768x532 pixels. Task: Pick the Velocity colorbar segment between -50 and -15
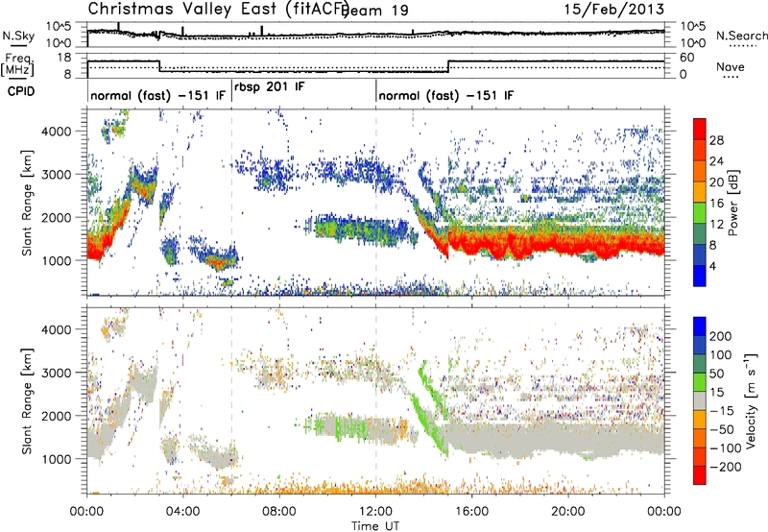[x=700, y=420]
